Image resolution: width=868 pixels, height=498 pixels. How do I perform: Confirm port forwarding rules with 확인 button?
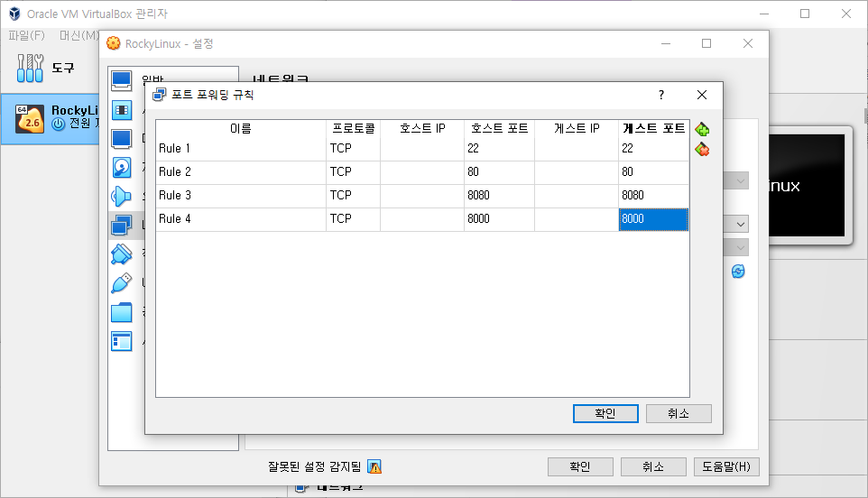tap(605, 413)
